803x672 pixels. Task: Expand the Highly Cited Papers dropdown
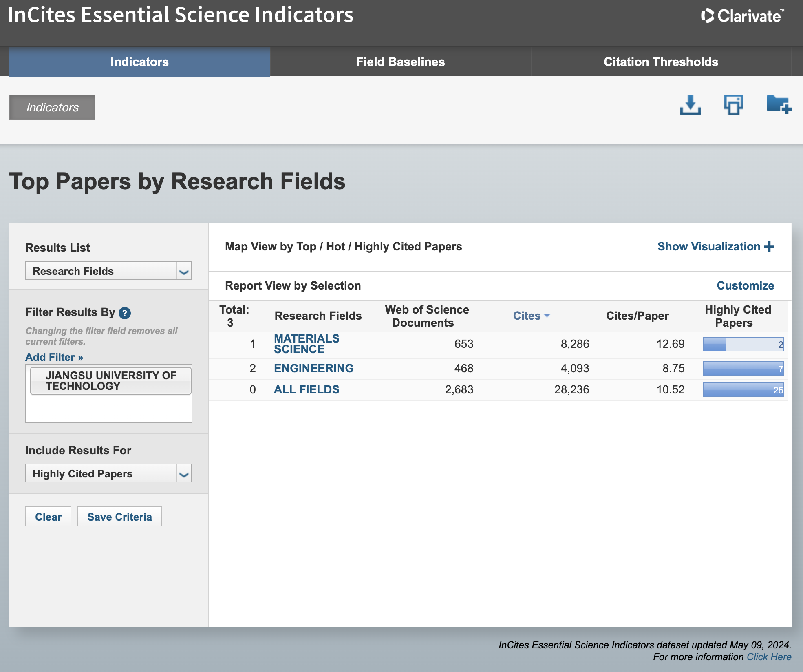pyautogui.click(x=108, y=473)
